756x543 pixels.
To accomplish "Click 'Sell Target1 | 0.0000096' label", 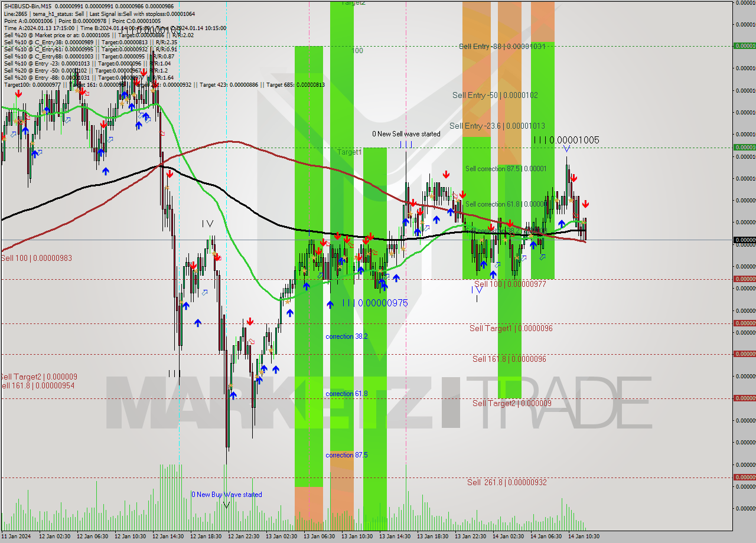I will (x=511, y=328).
